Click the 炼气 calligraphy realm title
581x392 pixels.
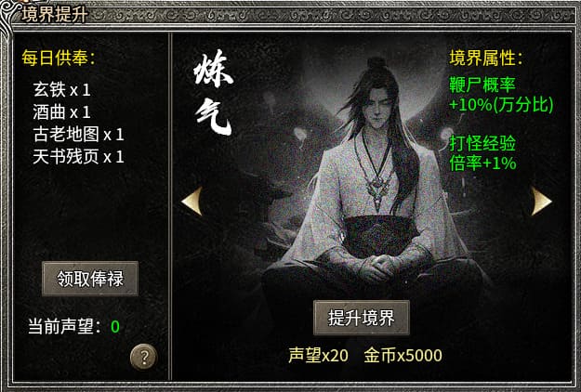(214, 93)
